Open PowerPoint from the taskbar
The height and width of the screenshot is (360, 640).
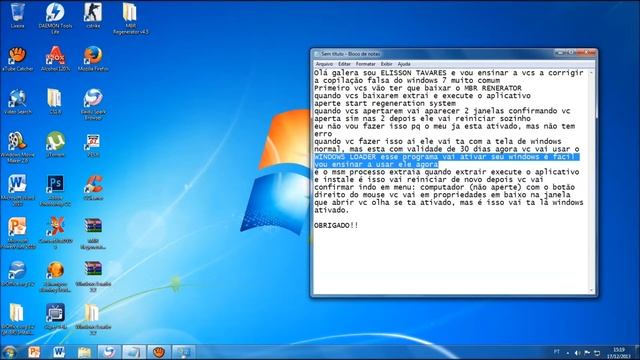pyautogui.click(x=34, y=352)
